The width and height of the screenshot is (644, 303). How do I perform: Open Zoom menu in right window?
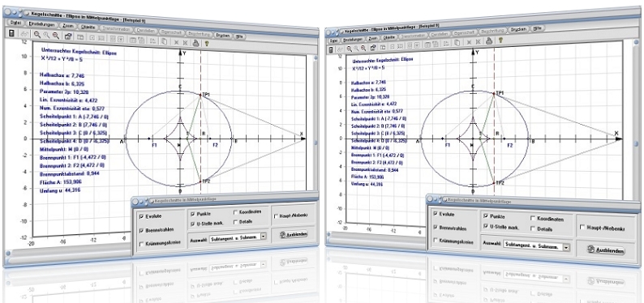[373, 38]
